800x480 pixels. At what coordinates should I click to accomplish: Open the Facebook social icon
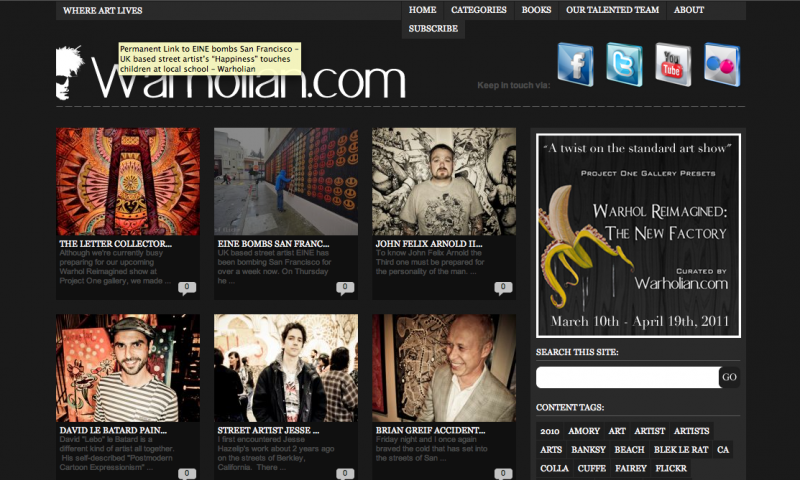[x=575, y=65]
